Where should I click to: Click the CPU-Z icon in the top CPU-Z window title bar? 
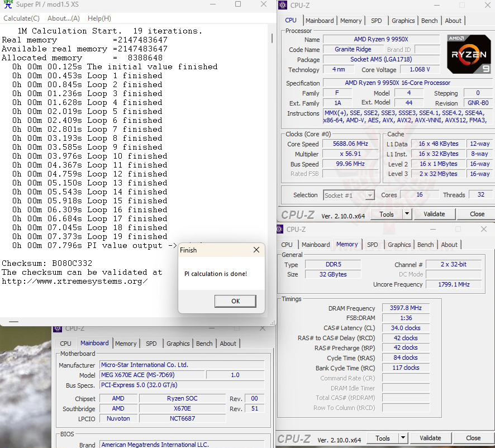click(283, 5)
